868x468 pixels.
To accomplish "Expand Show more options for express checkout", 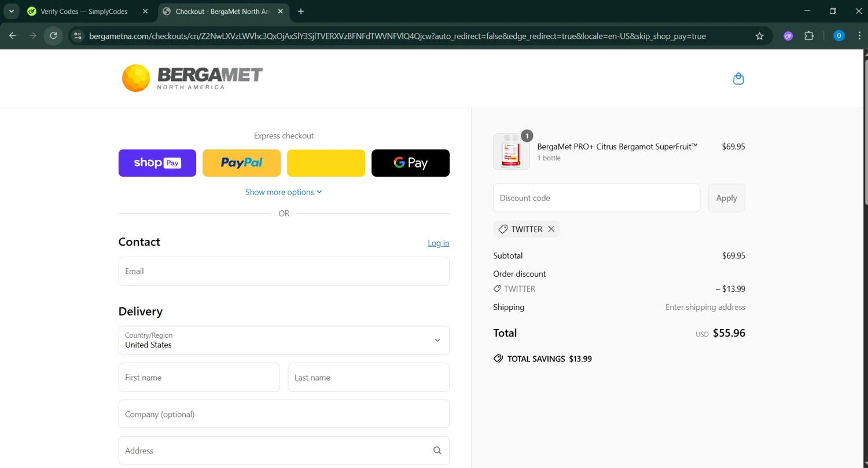I will (x=284, y=192).
